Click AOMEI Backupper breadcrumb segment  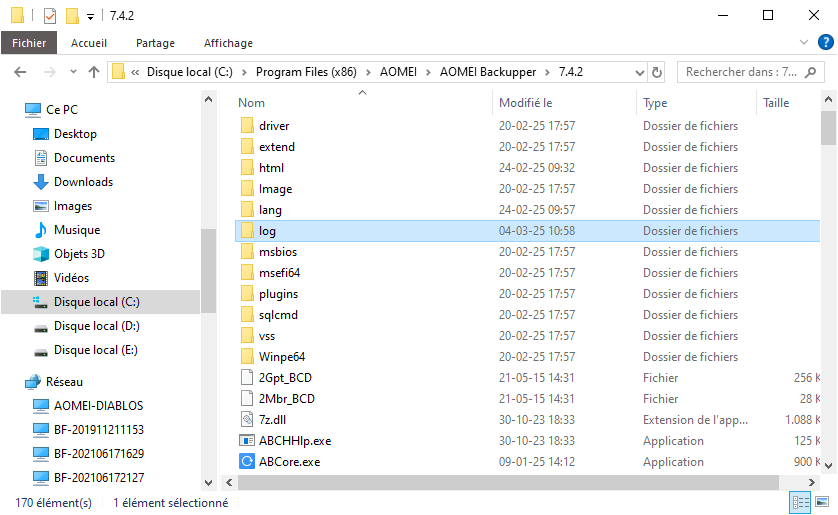(x=487, y=72)
